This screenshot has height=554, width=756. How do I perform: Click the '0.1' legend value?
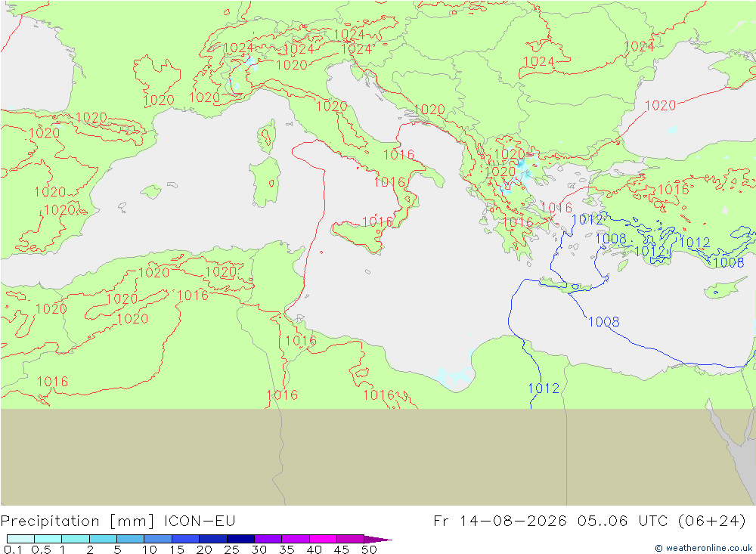[x=12, y=549]
